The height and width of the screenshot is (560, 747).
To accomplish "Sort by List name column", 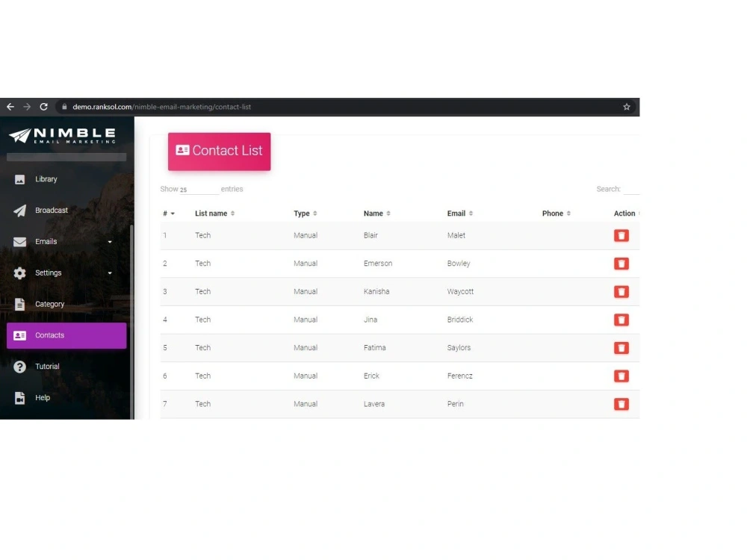I will click(x=215, y=214).
